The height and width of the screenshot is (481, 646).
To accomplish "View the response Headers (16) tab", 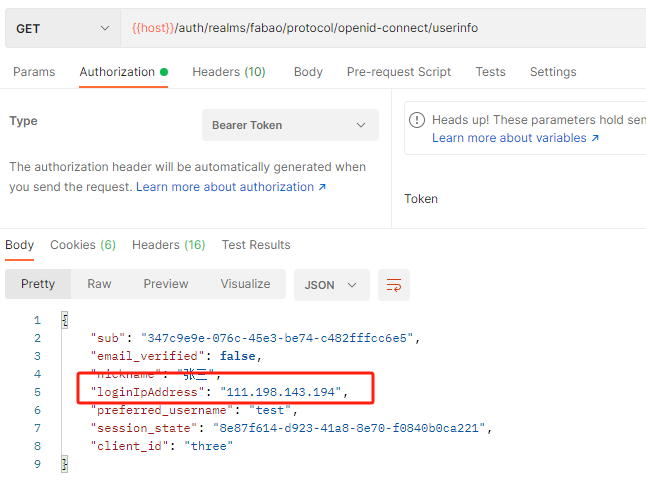I will coord(168,245).
